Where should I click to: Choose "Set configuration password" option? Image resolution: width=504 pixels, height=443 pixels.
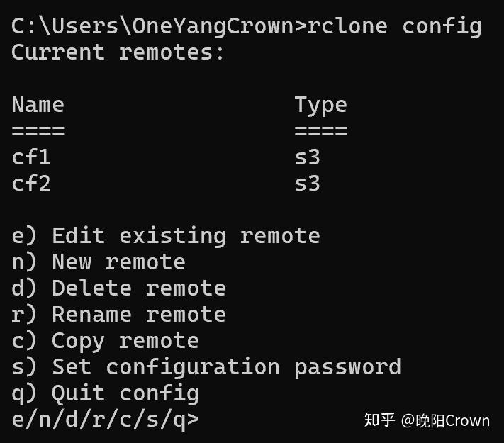click(206, 367)
